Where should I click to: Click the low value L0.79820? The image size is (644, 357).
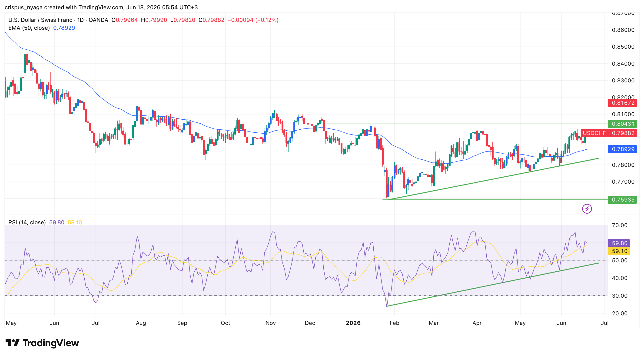tap(183, 20)
